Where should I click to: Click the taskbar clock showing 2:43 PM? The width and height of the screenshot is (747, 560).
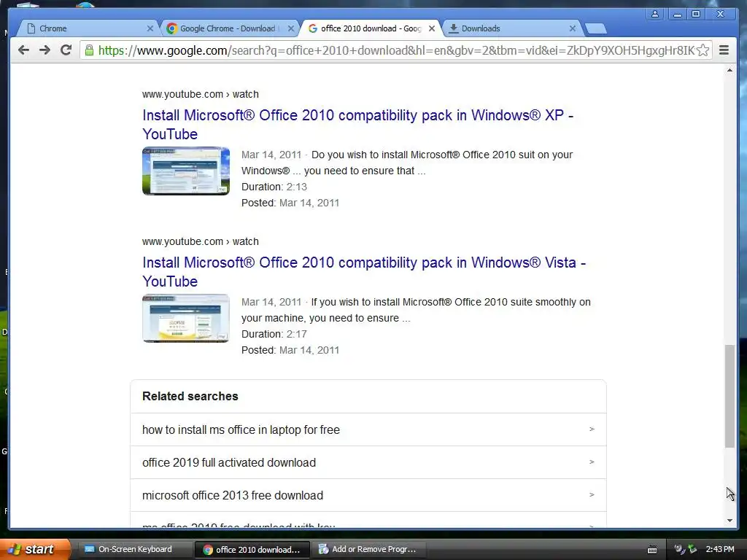pos(720,549)
